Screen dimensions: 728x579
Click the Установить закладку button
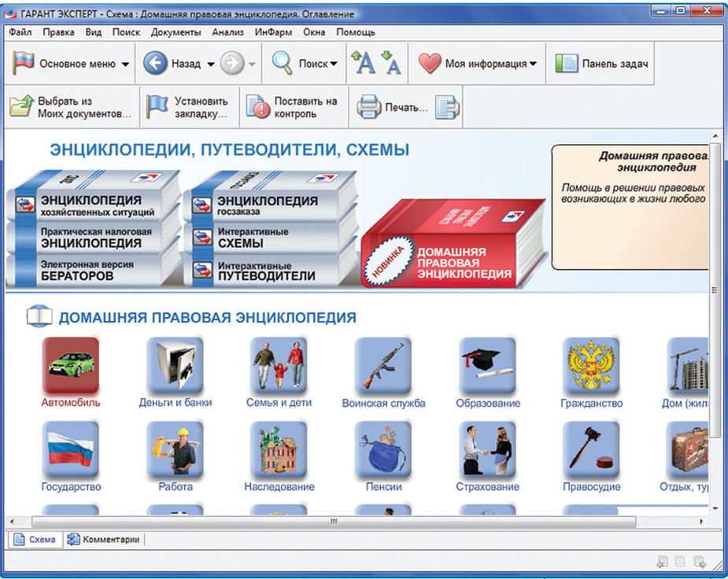coord(190,107)
